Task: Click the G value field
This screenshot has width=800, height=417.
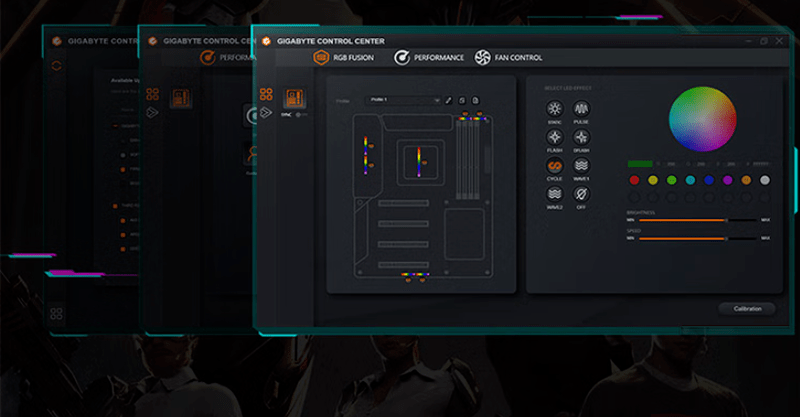Action: 701,164
